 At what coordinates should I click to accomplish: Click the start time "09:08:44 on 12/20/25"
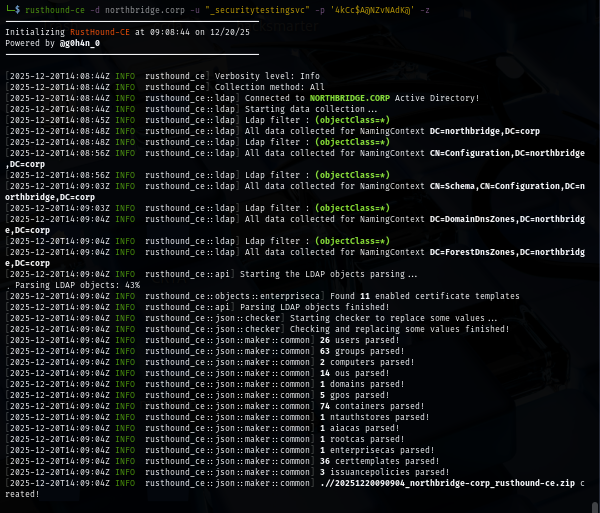(200, 32)
